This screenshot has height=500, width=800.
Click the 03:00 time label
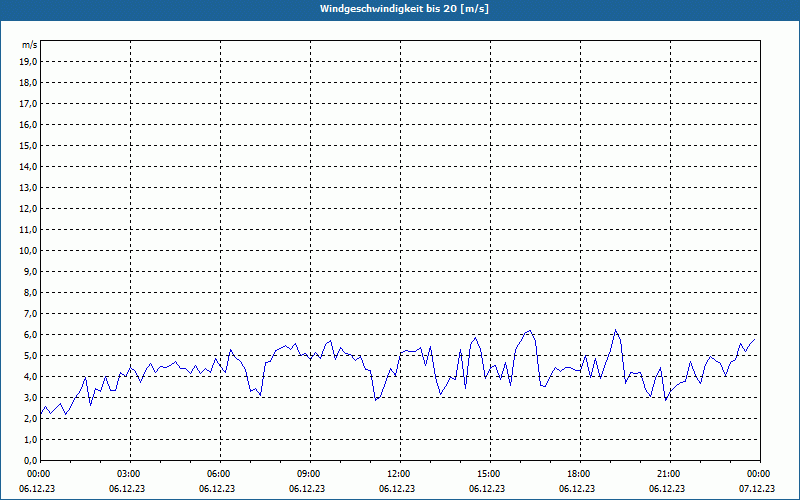coord(131,474)
